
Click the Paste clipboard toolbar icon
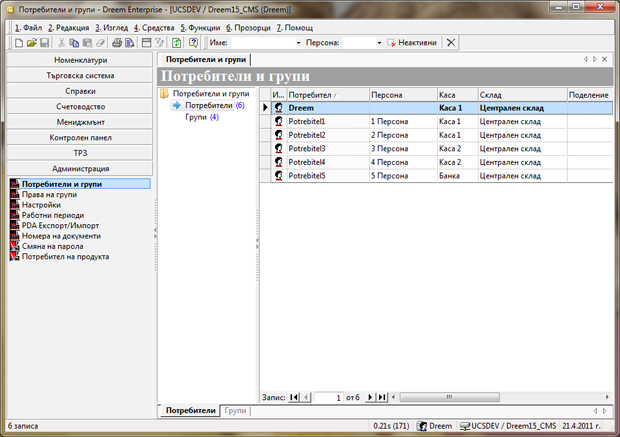[87, 43]
